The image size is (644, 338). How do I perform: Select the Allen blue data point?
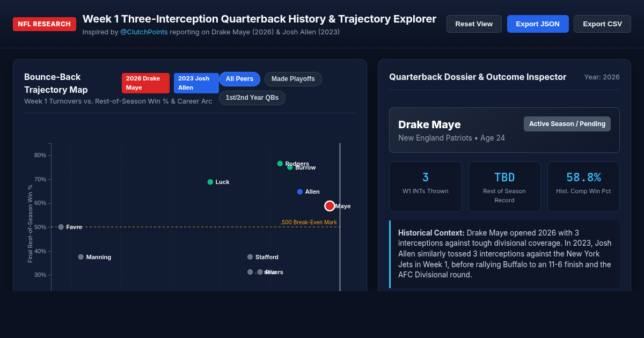point(300,192)
